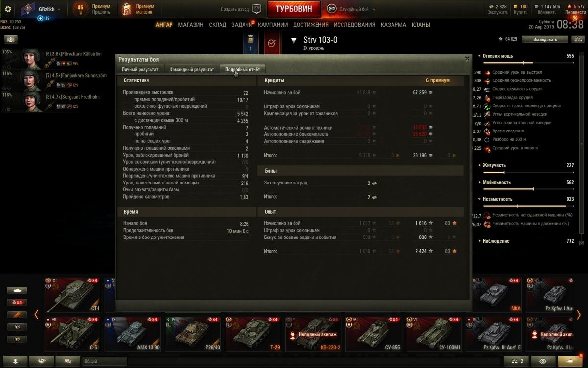Image resolution: width=588 pixels, height=368 pixels.
Task: Switch to the Командный результат tab
Action: 192,69
